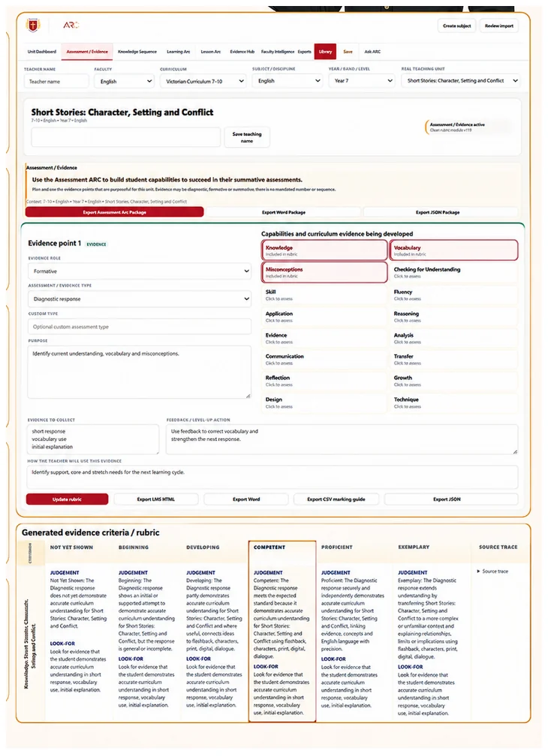Screen dimensions: 548x756
Task: Click the Update rubric button
Action: [67, 499]
